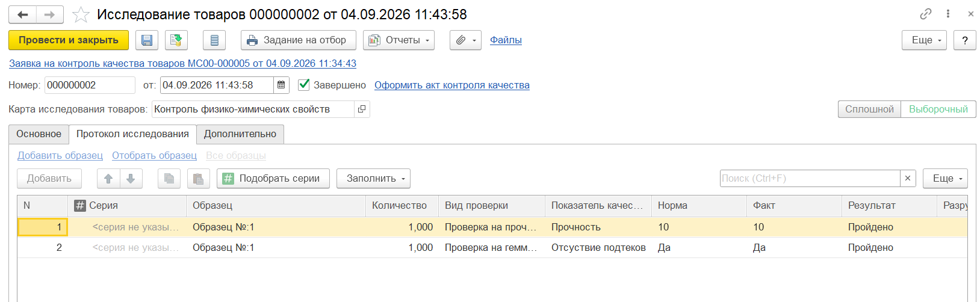Open the paperclip attachments dropdown
The image size is (980, 302).
[x=465, y=40]
